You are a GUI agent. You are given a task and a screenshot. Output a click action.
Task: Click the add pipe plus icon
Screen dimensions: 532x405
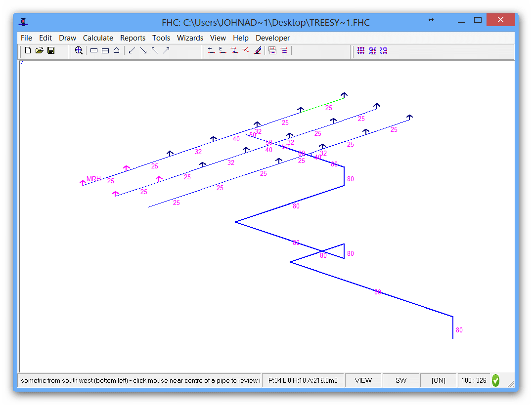click(211, 50)
